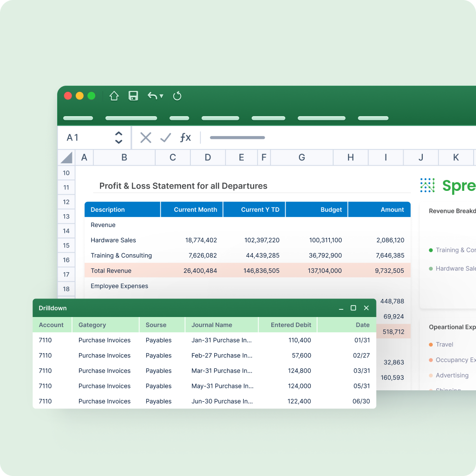Click the Home icon in the toolbar

tap(114, 96)
